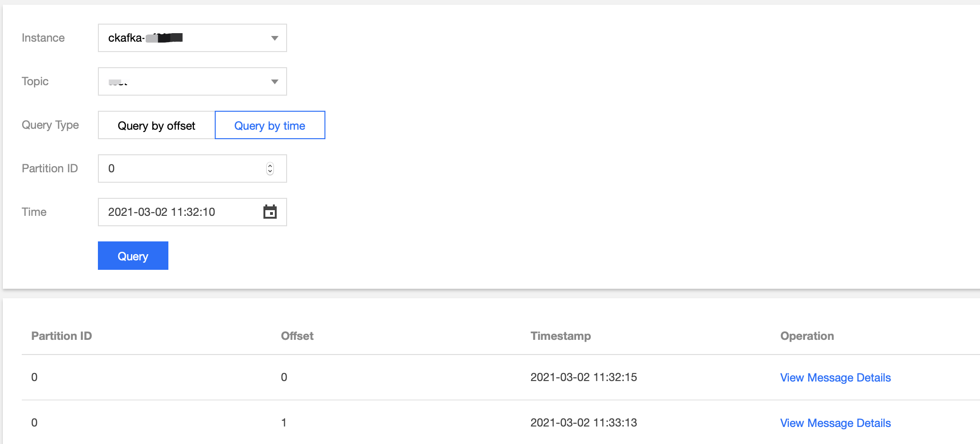Expand the Instance dropdown arrow
This screenshot has width=980, height=444.
pyautogui.click(x=274, y=38)
